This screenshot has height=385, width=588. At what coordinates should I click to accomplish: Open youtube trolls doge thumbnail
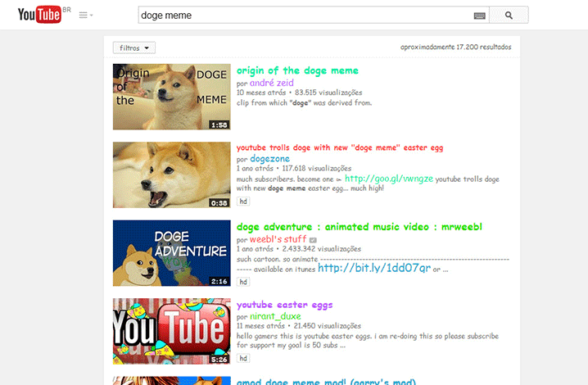coord(172,174)
